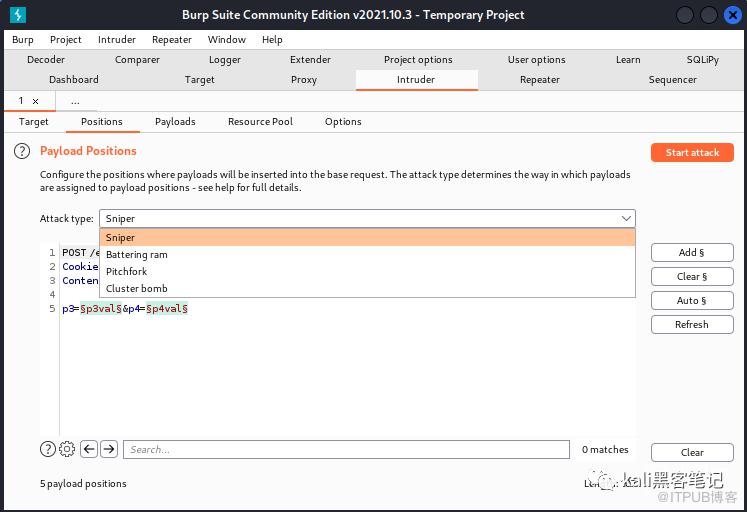Choose Cluster bomb attack type
Viewport: 747px width, 512px height.
click(x=137, y=289)
